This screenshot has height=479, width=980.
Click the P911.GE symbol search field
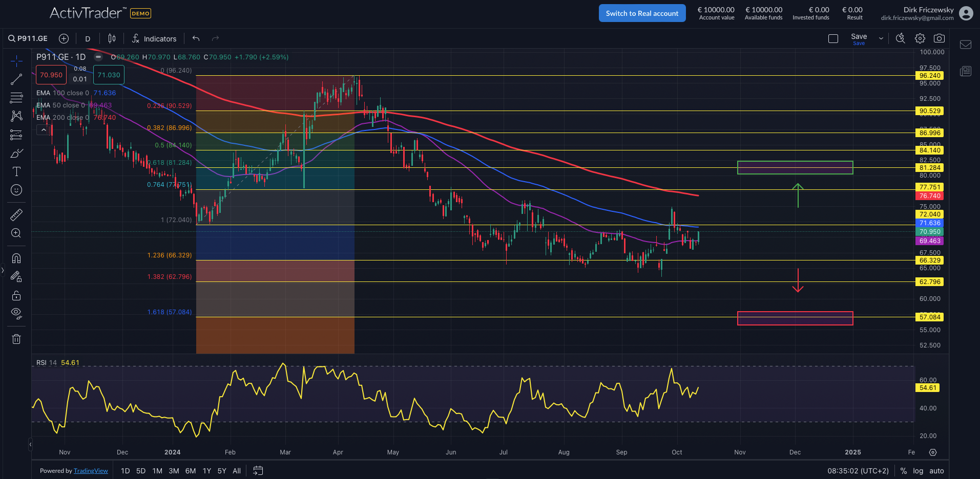[29, 38]
